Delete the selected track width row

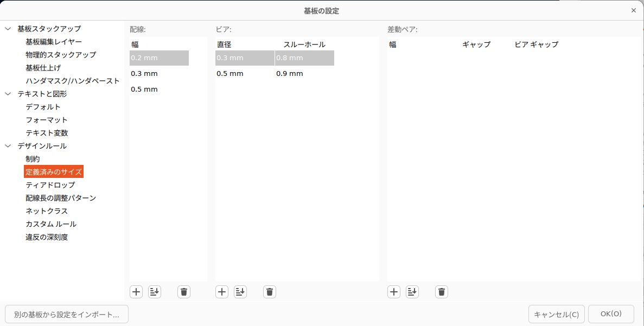pos(184,292)
